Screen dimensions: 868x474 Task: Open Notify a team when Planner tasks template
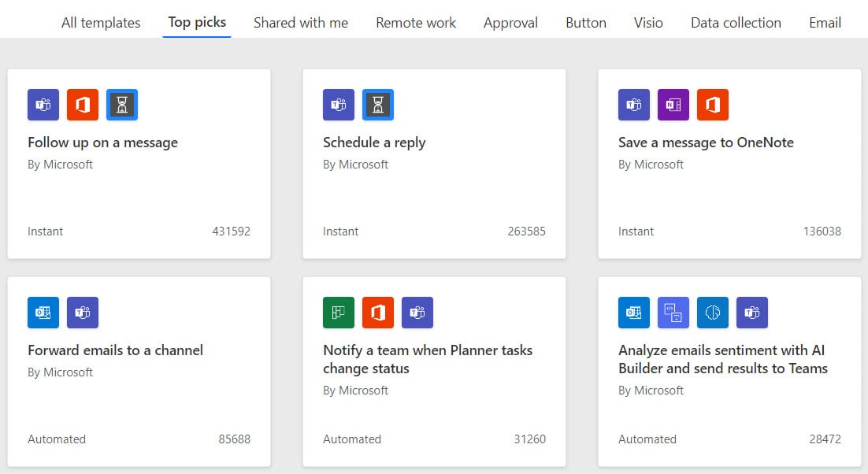[428, 359]
